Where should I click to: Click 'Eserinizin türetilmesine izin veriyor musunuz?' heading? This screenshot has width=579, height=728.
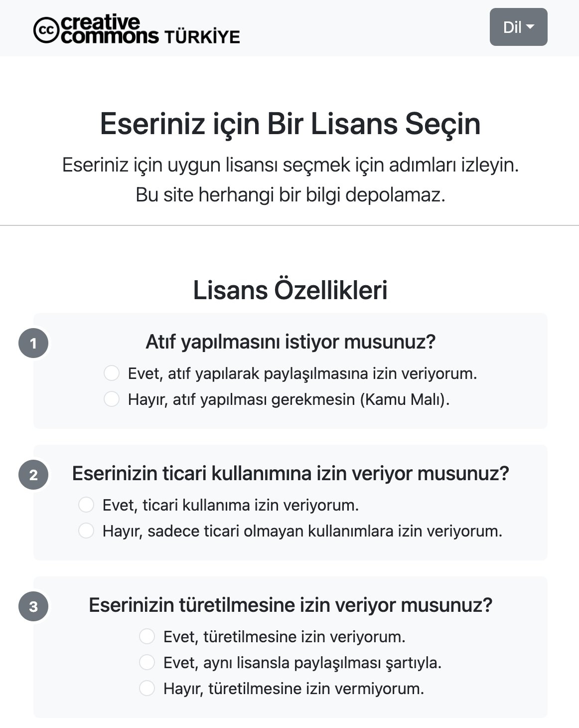pyautogui.click(x=290, y=605)
